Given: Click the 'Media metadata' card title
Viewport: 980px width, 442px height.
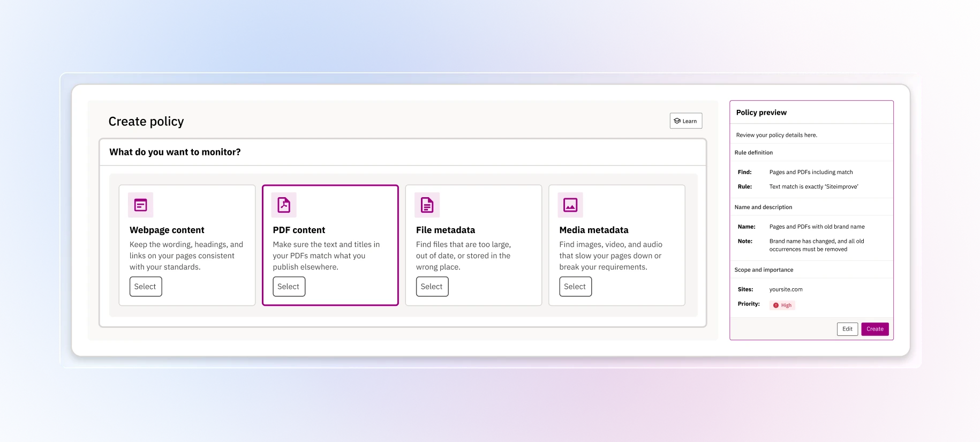Looking at the screenshot, I should point(594,230).
